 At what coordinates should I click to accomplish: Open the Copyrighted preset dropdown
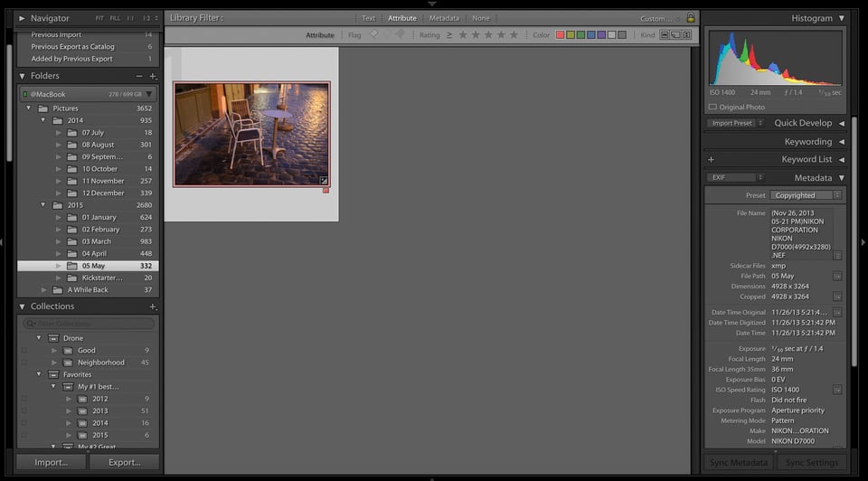click(806, 195)
